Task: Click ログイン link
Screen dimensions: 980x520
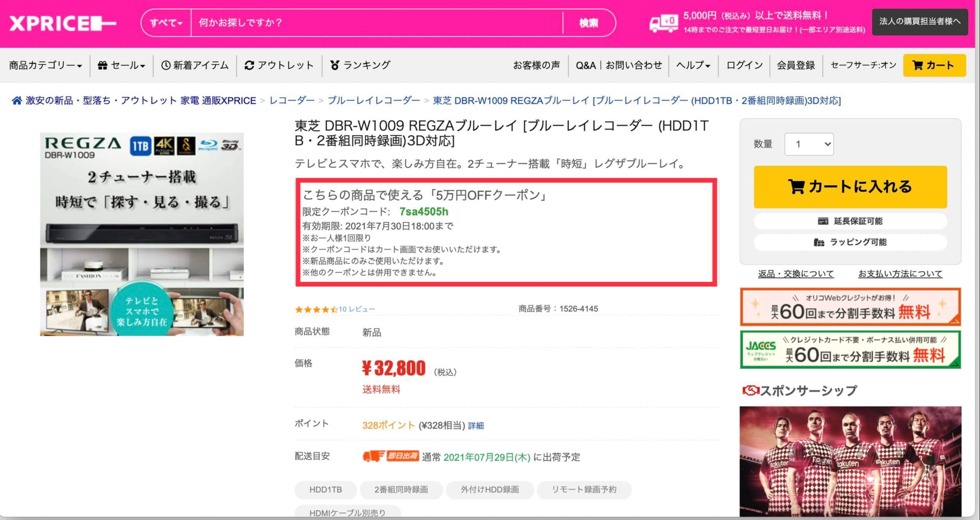Action: coord(744,65)
